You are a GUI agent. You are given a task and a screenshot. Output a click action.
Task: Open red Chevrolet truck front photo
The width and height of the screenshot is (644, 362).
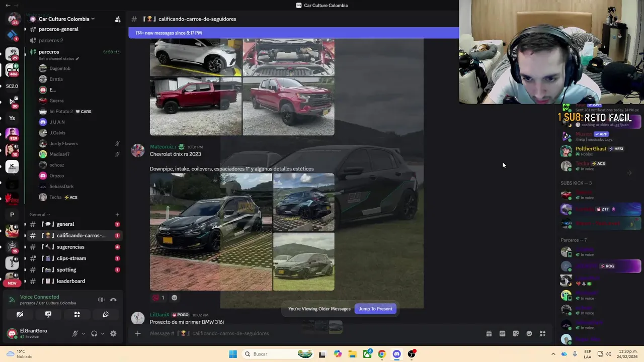point(288,106)
